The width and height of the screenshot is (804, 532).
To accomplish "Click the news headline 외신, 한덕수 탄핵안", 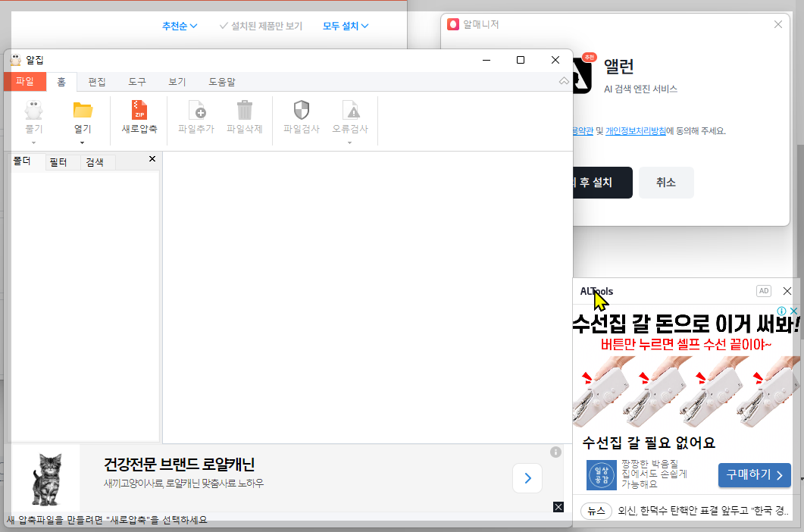I will (703, 511).
